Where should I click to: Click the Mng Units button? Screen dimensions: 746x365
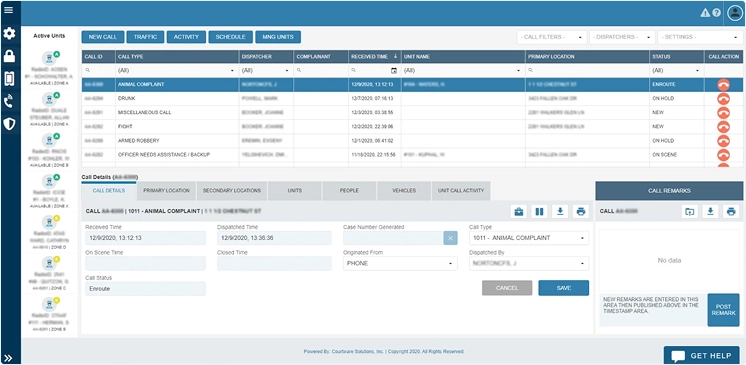coord(278,37)
